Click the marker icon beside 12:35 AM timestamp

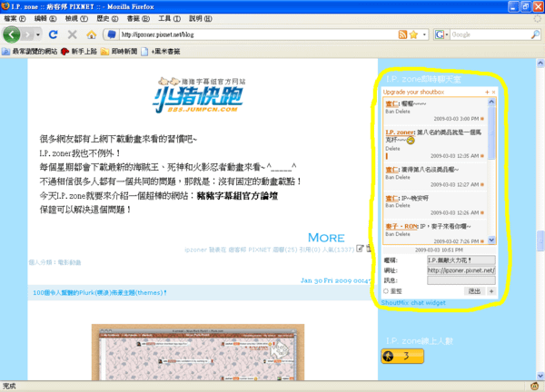pyautogui.click(x=482, y=156)
